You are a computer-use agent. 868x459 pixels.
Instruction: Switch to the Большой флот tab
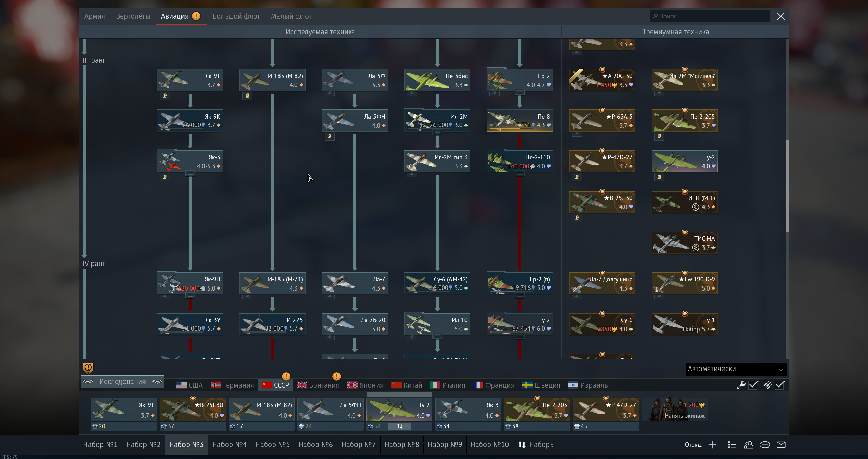coord(236,16)
